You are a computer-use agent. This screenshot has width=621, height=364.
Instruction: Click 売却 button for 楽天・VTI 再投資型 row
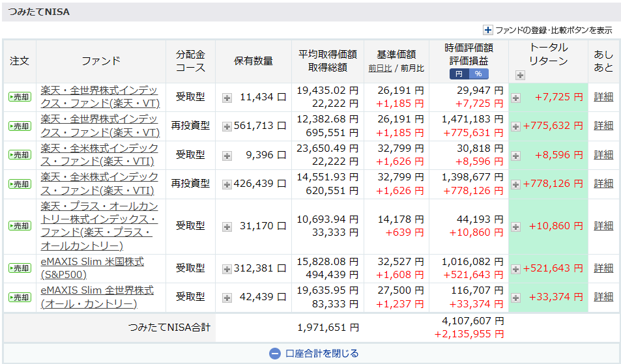pyautogui.click(x=20, y=184)
